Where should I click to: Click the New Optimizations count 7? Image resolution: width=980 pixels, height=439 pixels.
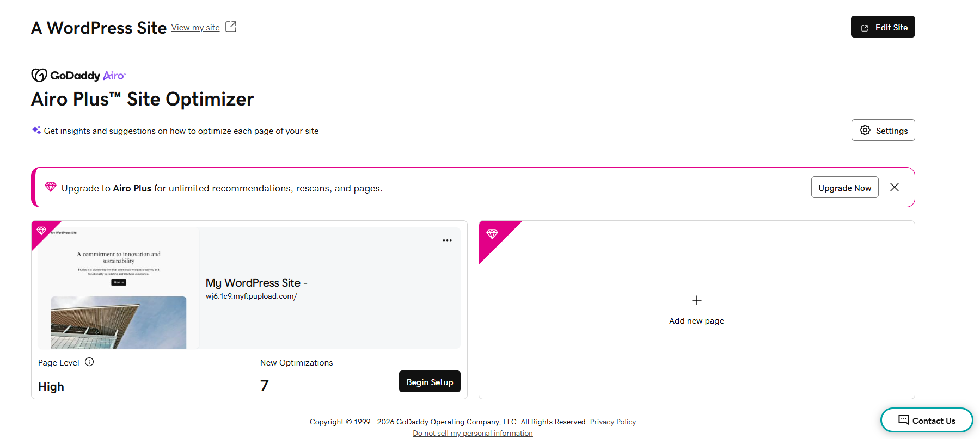(x=265, y=385)
